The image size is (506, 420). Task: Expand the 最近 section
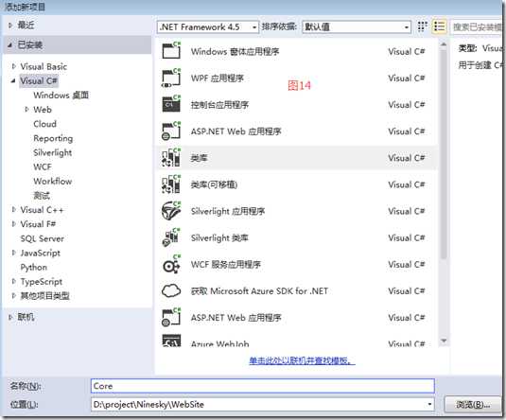click(10, 26)
